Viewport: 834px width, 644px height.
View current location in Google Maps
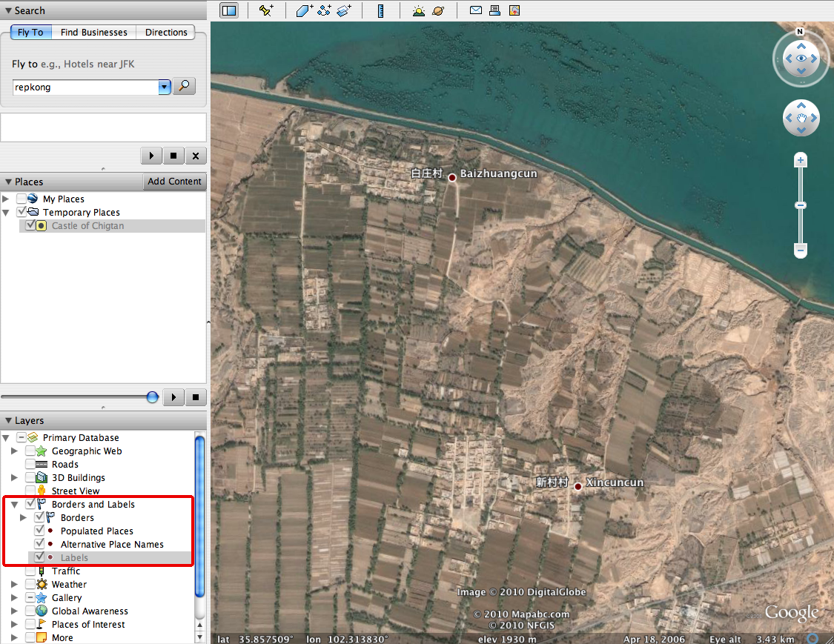514,10
